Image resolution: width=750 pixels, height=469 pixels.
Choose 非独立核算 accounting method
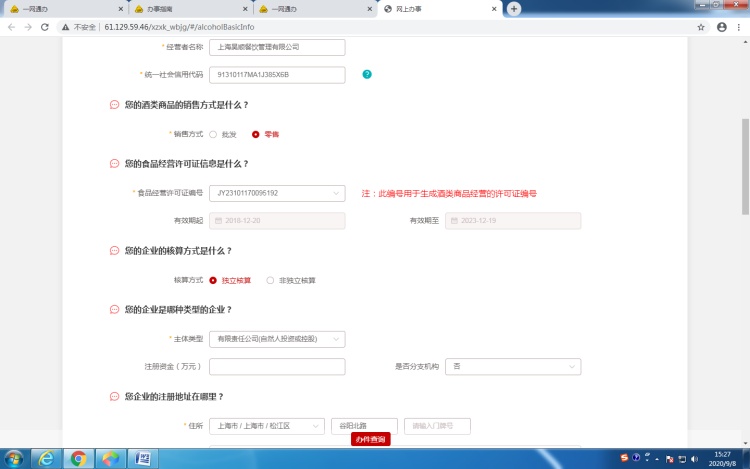270,281
